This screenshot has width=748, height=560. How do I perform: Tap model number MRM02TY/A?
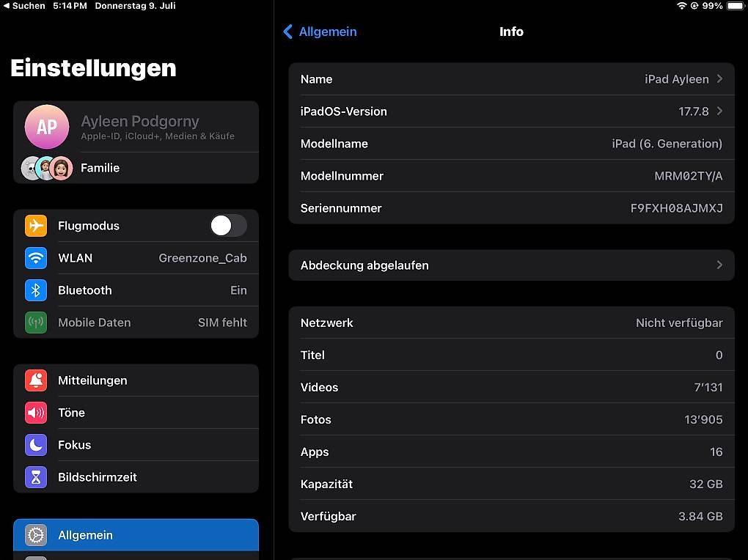pyautogui.click(x=689, y=176)
